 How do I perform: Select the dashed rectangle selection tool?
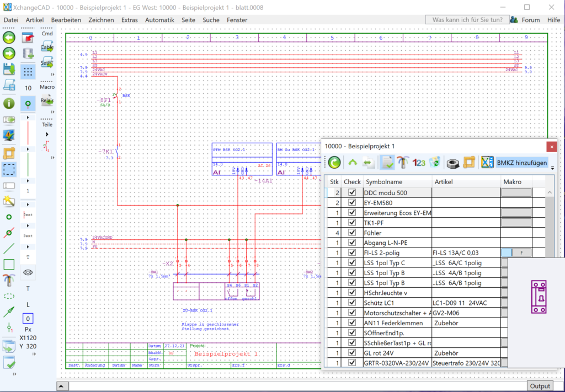click(9, 169)
